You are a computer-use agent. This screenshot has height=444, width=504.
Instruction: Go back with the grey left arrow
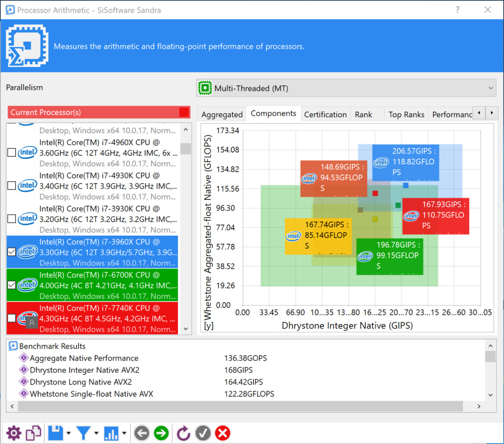142,433
